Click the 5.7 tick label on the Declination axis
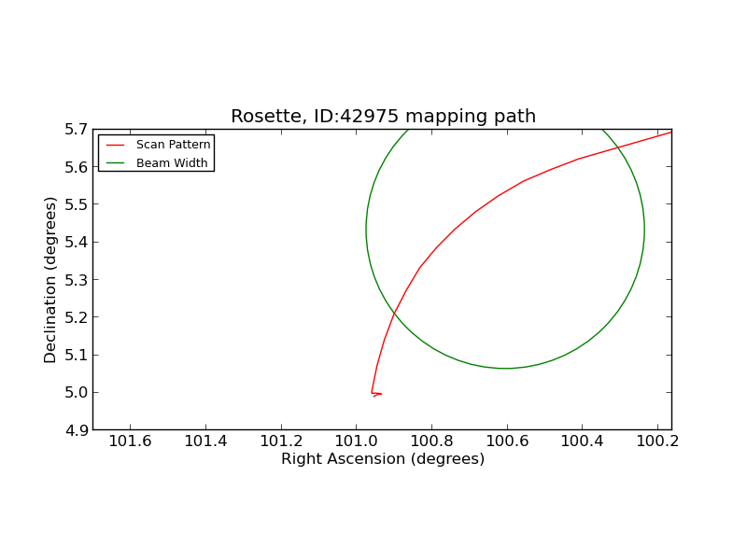The image size is (747, 560). coord(77,130)
